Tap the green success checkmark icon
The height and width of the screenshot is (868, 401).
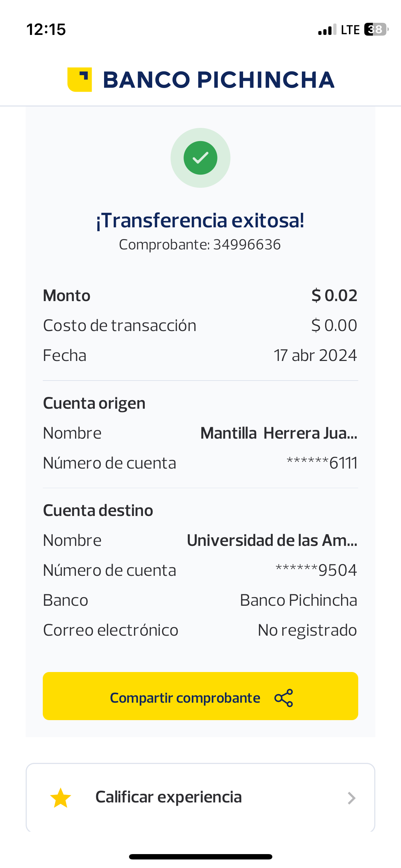[x=200, y=158]
